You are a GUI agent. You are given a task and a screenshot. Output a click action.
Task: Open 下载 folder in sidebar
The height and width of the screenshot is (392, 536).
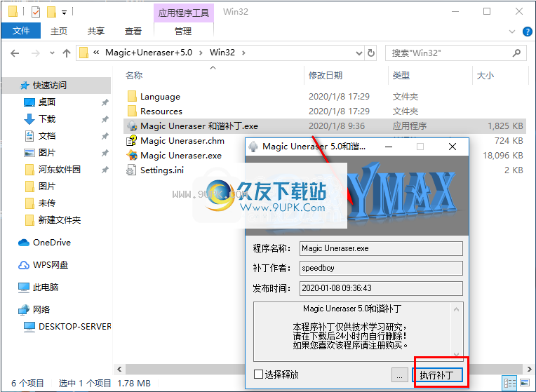pyautogui.click(x=47, y=119)
